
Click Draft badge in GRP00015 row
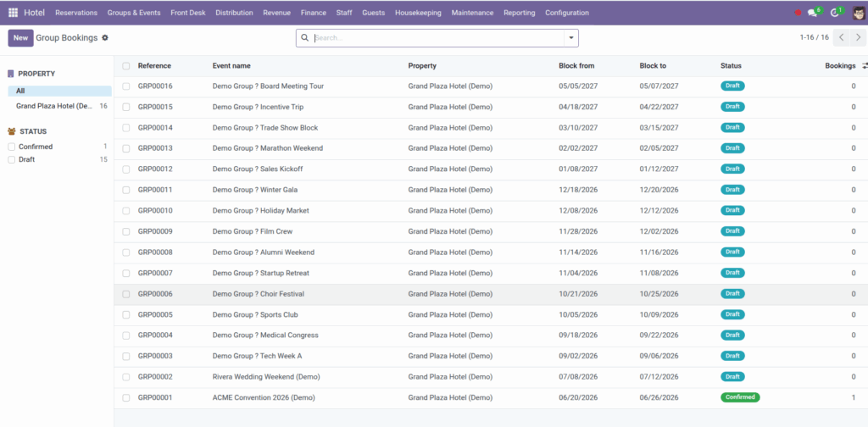(x=732, y=107)
